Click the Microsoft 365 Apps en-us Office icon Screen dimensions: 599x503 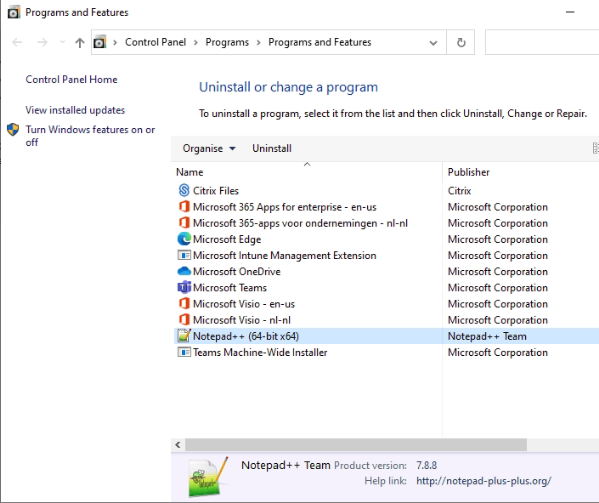(184, 207)
